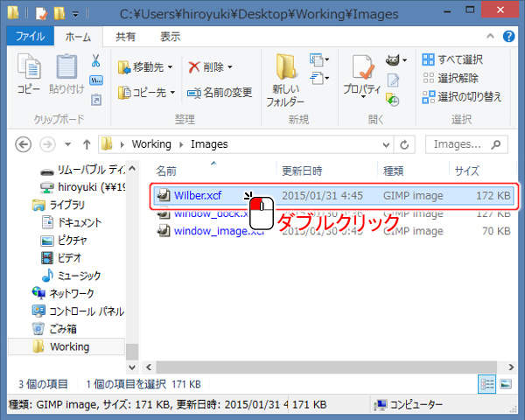Image resolution: width=525 pixels, height=420 pixels.
Task: Open the New item dropdown in New group
Action: 319,59
